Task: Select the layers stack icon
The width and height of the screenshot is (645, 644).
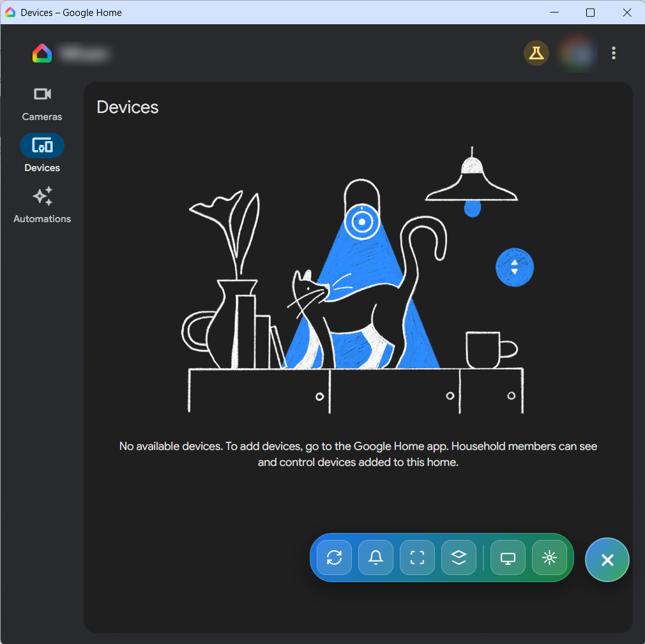Action: (459, 557)
